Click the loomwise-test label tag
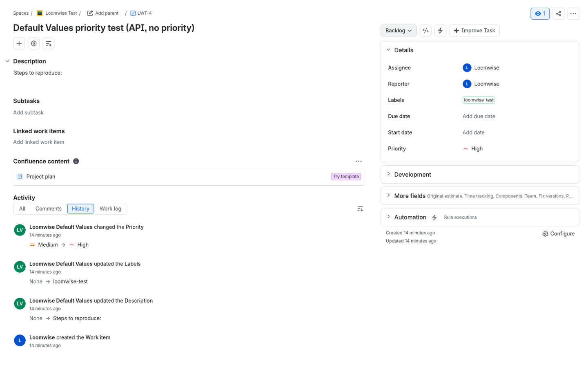Viewport: 588px width, 368px height. 479,100
